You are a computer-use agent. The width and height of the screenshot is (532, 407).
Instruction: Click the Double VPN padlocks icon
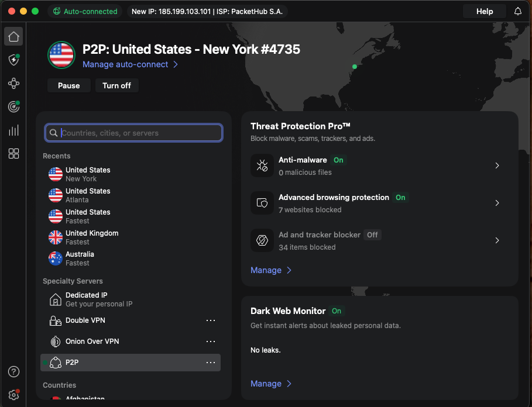[x=55, y=320]
